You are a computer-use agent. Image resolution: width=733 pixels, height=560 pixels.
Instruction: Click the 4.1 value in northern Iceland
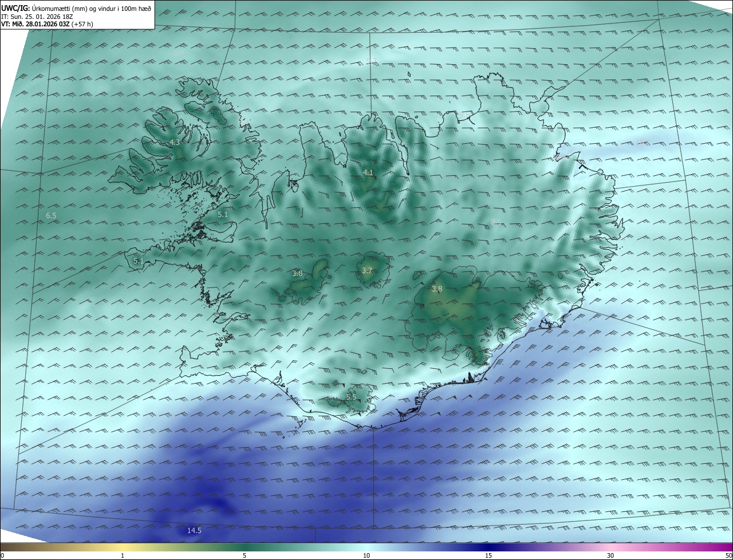[368, 172]
